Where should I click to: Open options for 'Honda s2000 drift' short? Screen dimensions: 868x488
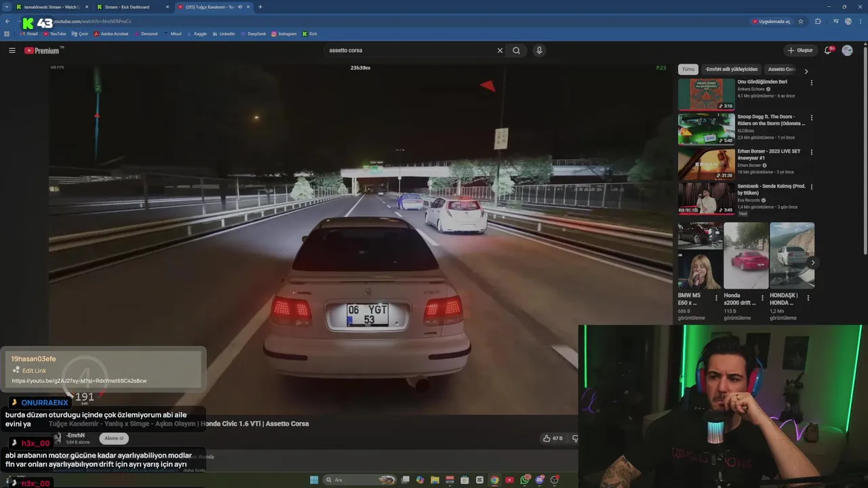point(762,297)
